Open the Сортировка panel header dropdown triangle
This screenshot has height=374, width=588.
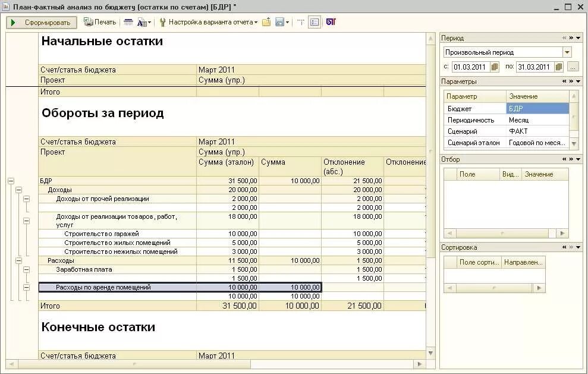(x=578, y=247)
